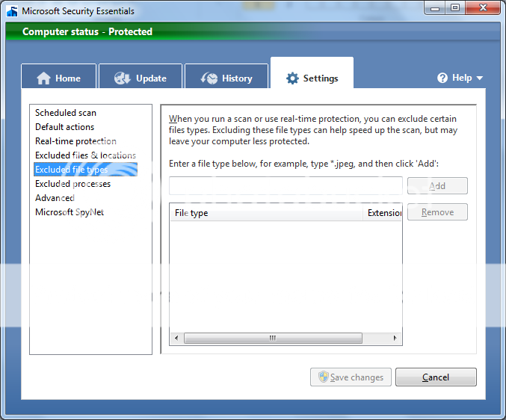Click the Remove button

point(437,212)
